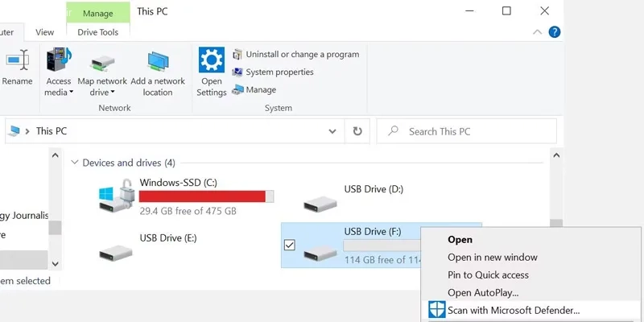Choose Open AutoPlay from context menu
The height and width of the screenshot is (322, 644).
point(483,292)
